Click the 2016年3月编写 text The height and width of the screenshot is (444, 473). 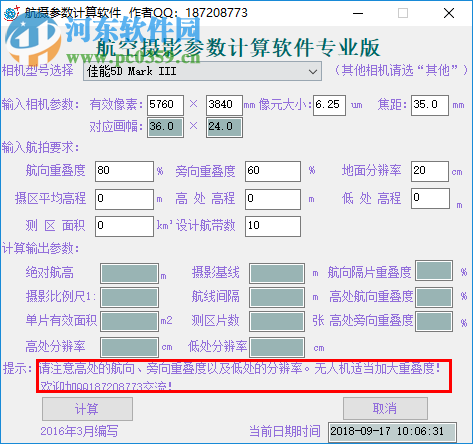(79, 431)
